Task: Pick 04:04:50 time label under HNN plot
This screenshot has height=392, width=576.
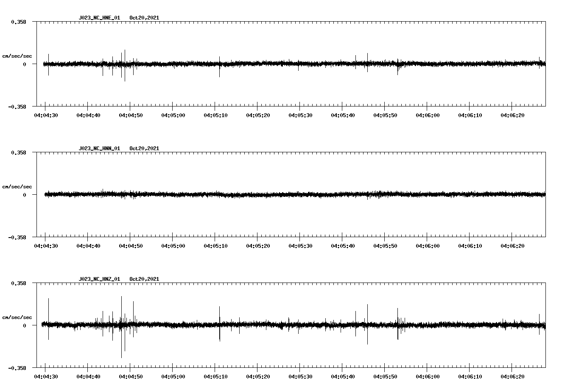Action: (x=131, y=246)
